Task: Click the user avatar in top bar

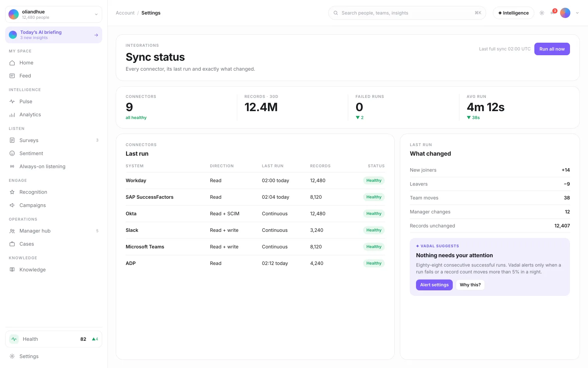Action: pyautogui.click(x=565, y=13)
